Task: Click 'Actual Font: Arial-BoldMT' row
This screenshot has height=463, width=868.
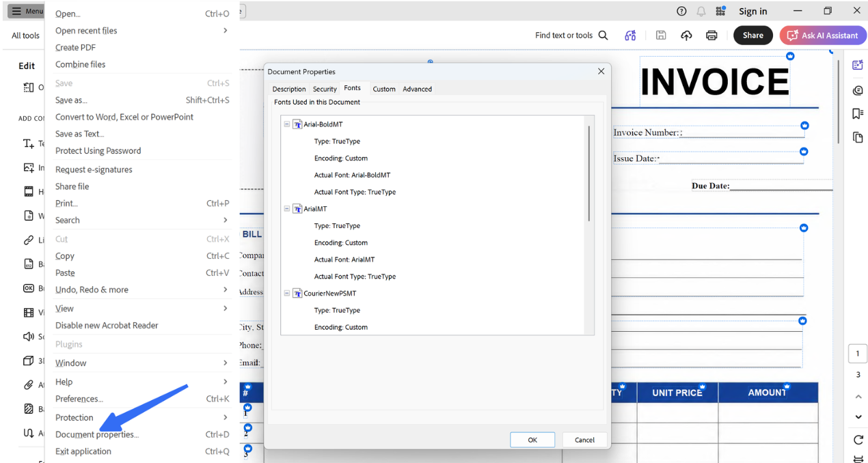Action: tap(352, 175)
